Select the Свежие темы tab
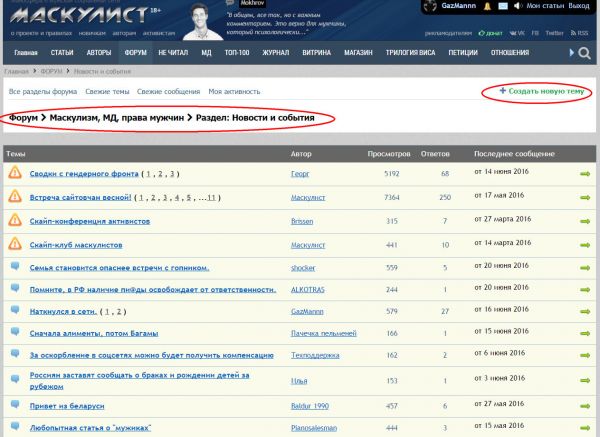600x437 pixels. [x=107, y=91]
